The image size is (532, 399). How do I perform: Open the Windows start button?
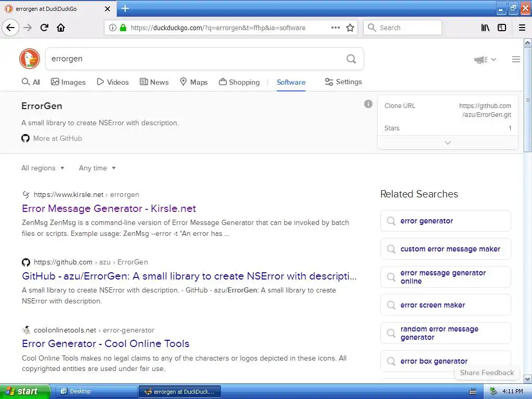click(x=25, y=391)
